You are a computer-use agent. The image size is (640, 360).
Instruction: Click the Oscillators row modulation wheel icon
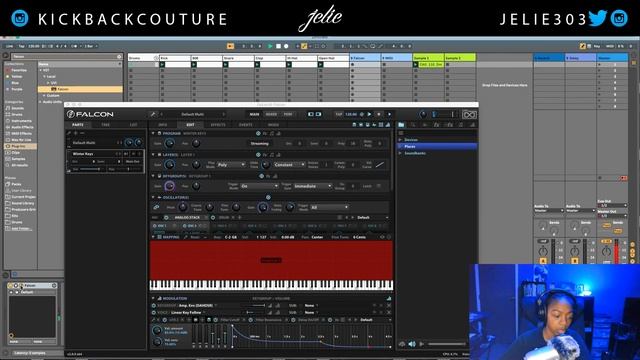[268, 197]
